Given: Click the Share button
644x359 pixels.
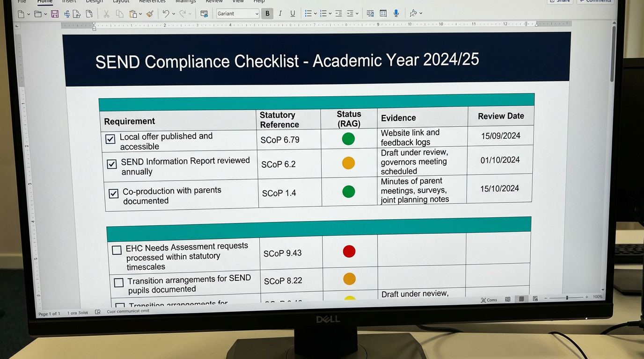Looking at the screenshot, I should click(560, 1).
